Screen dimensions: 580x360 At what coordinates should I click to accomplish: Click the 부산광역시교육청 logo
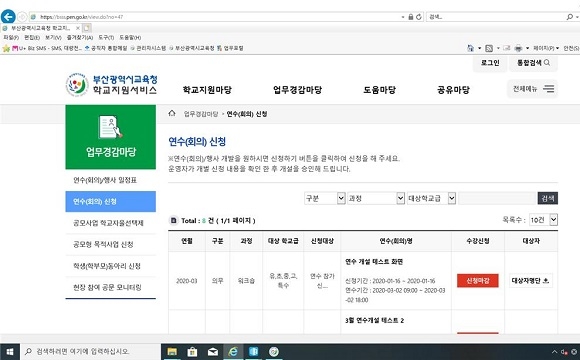(x=111, y=85)
